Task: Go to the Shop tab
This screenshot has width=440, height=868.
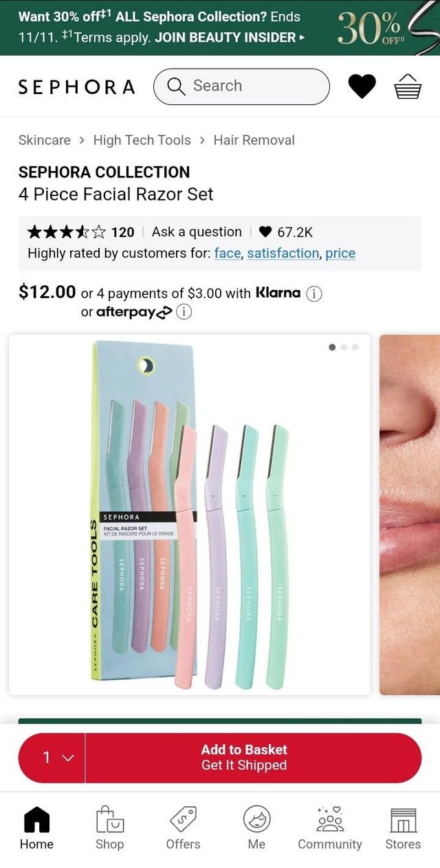Action: click(109, 827)
